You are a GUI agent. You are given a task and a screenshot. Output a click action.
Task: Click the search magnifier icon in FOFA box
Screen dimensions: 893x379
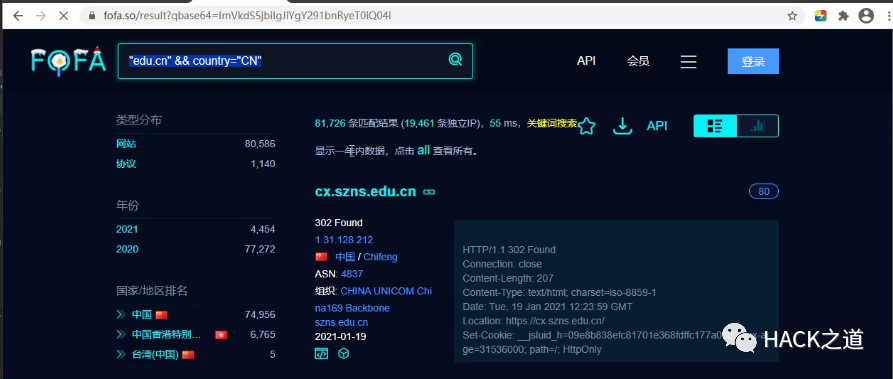[455, 59]
